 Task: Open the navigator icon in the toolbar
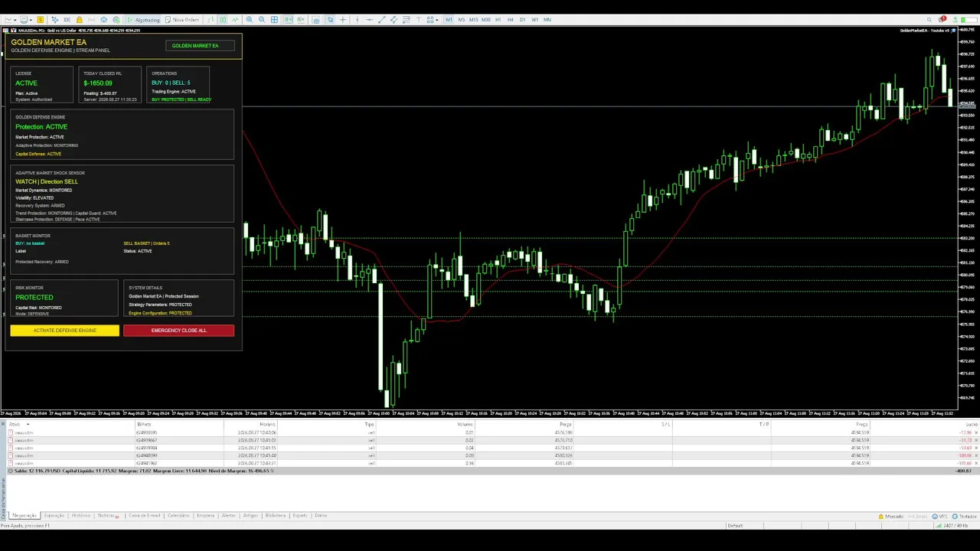click(55, 20)
